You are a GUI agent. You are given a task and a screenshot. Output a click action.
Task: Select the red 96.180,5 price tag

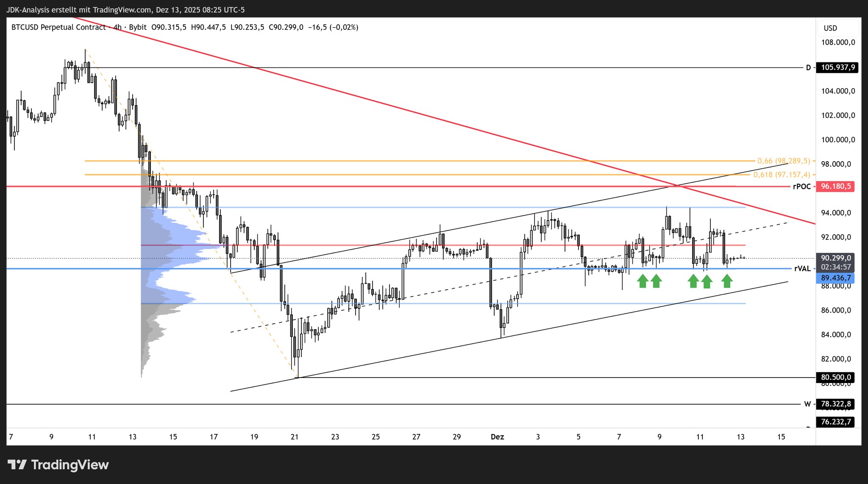(x=835, y=187)
